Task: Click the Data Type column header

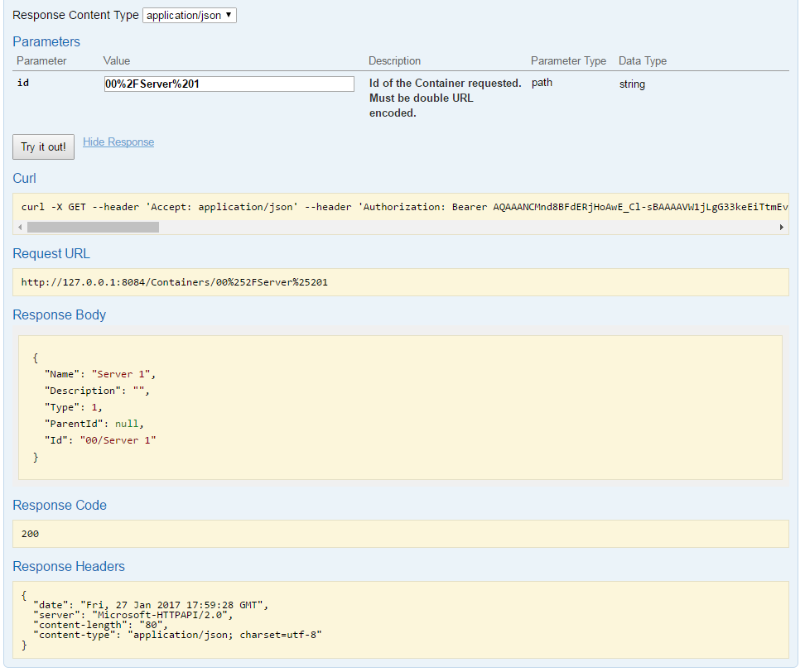Action: pyautogui.click(x=642, y=60)
